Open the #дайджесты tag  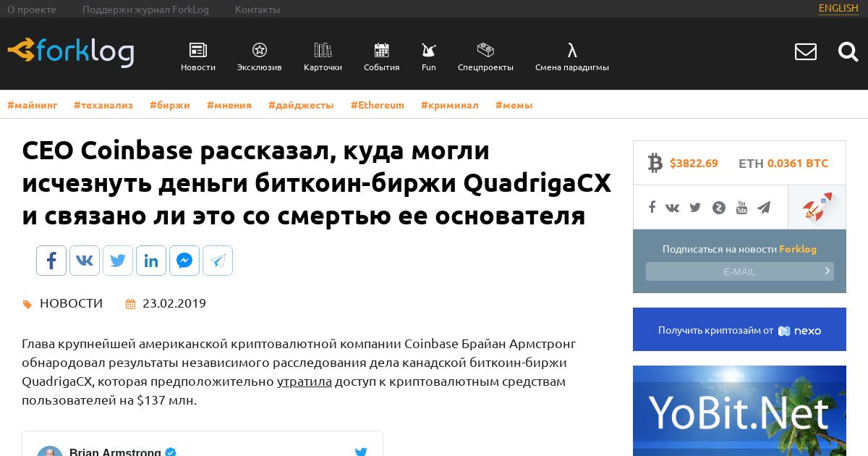tap(301, 105)
